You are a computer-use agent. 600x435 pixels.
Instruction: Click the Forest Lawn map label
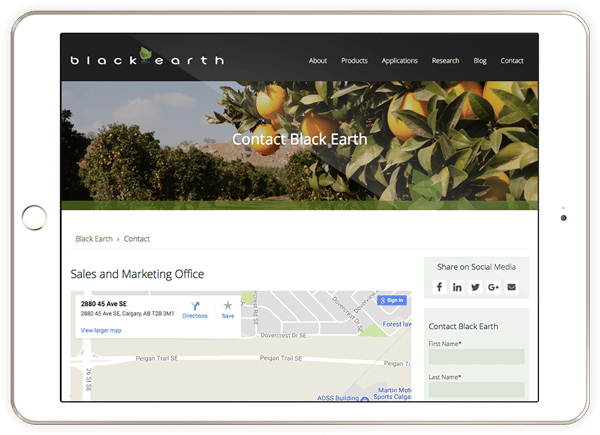point(397,324)
